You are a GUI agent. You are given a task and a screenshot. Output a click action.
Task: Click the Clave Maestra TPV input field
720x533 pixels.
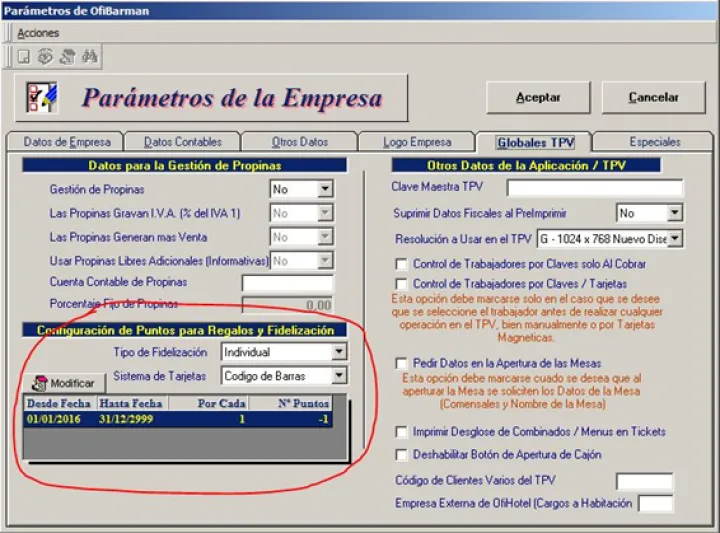coord(594,188)
